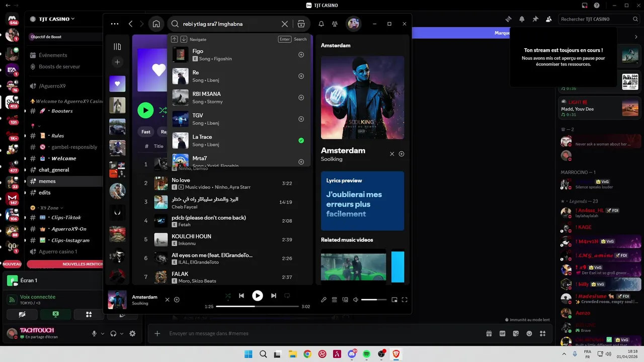Open artist Cheb Faycel
This screenshot has width=644, height=362.
pyautogui.click(x=185, y=207)
